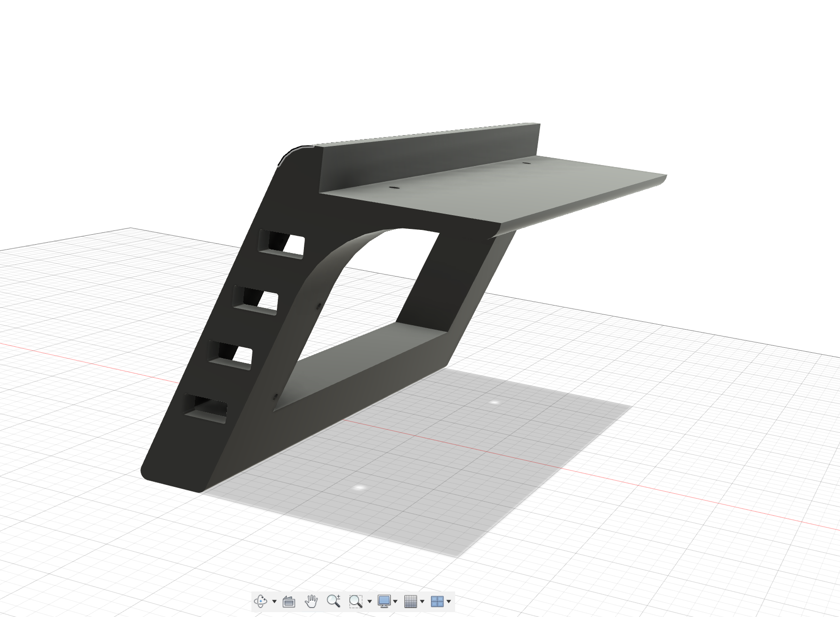Expand the Display Settings dropdown arrow
Viewport: 840px width, 617px height.
pos(395,601)
